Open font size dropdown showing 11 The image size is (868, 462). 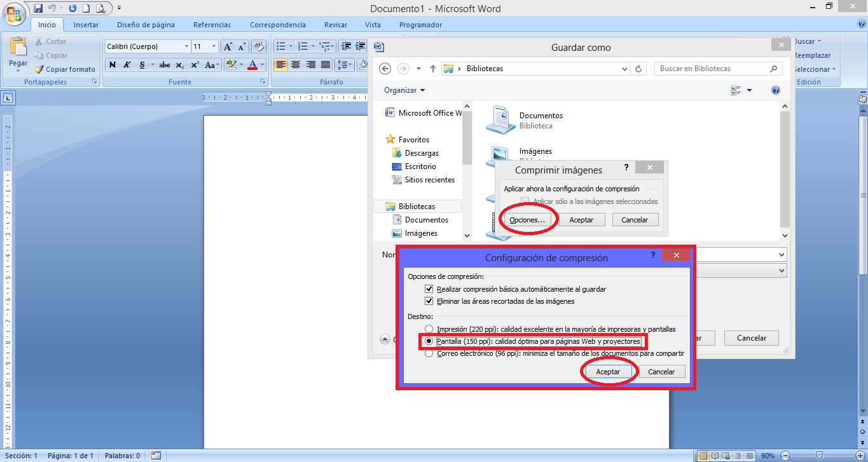(x=214, y=46)
